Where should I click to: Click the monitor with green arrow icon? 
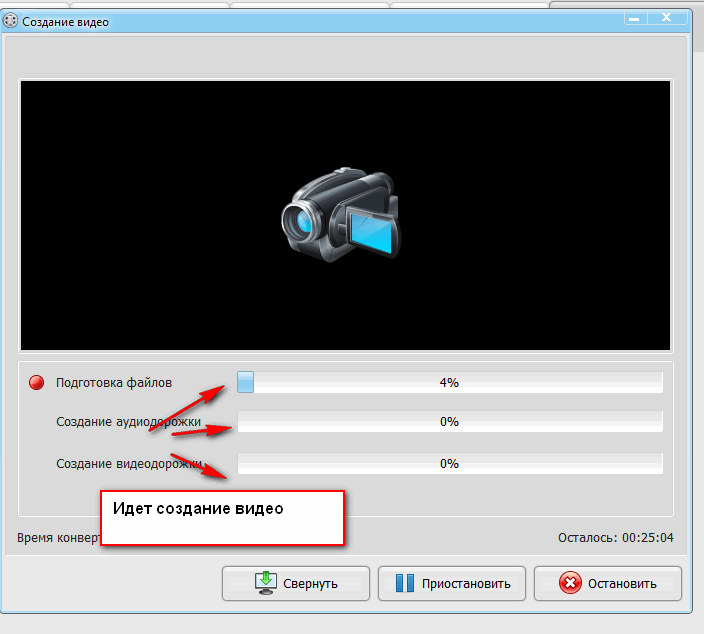[266, 583]
